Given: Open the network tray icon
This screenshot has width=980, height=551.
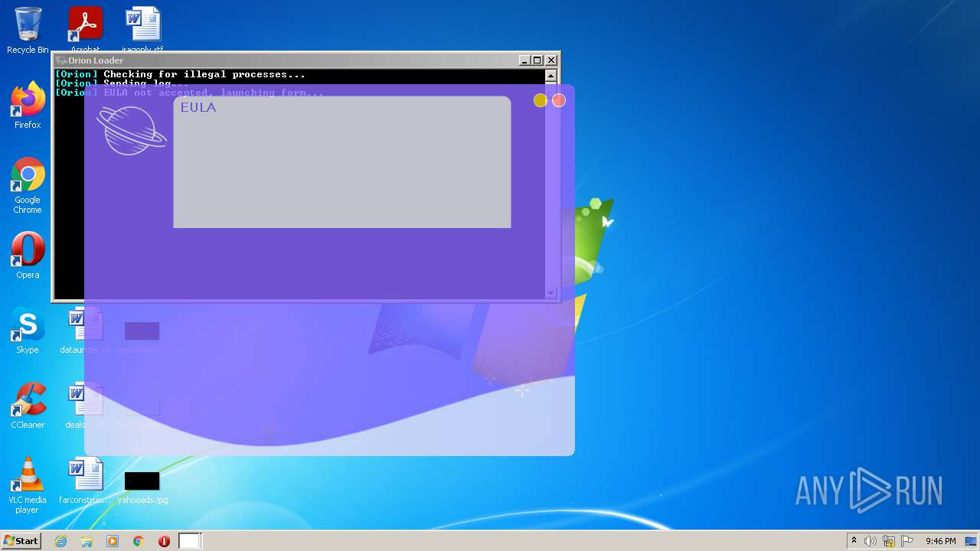Looking at the screenshot, I should pos(889,541).
